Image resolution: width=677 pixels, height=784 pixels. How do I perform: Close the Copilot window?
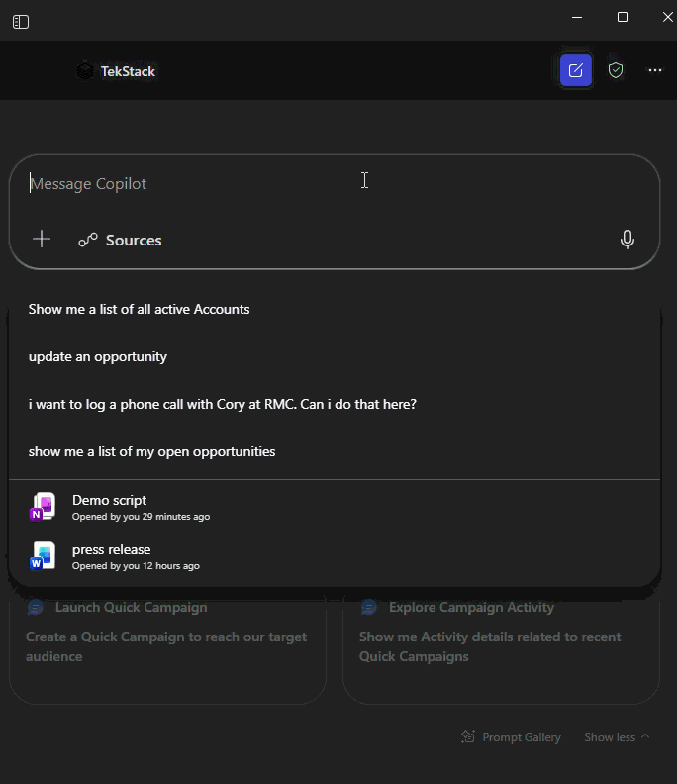click(x=667, y=18)
